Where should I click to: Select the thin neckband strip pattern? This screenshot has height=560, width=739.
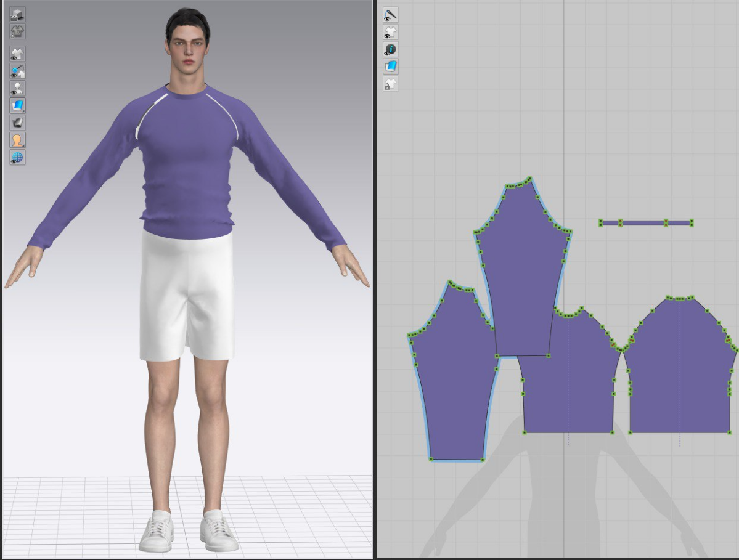pyautogui.click(x=644, y=223)
